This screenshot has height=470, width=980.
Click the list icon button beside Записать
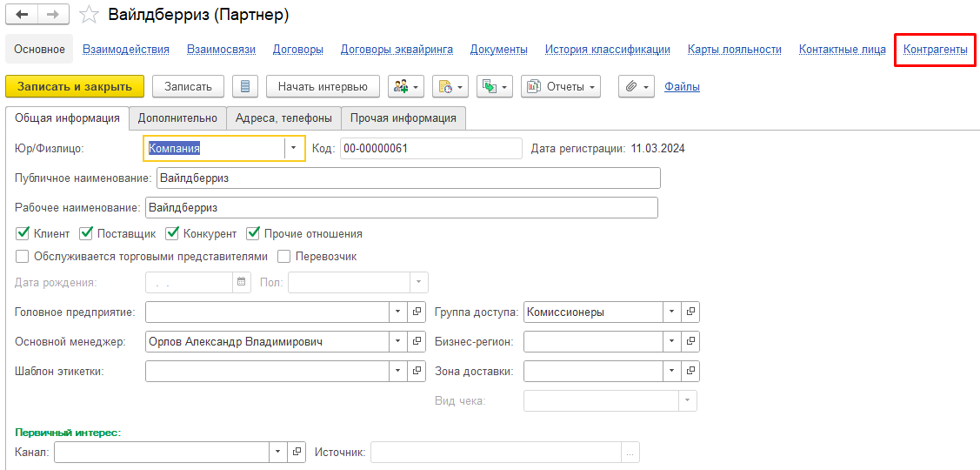click(245, 87)
